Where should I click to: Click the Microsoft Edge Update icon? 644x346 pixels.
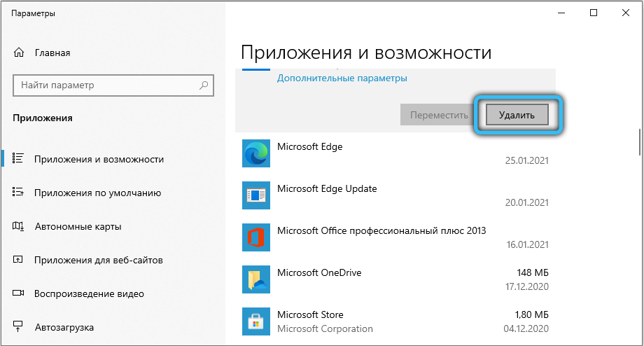click(255, 195)
